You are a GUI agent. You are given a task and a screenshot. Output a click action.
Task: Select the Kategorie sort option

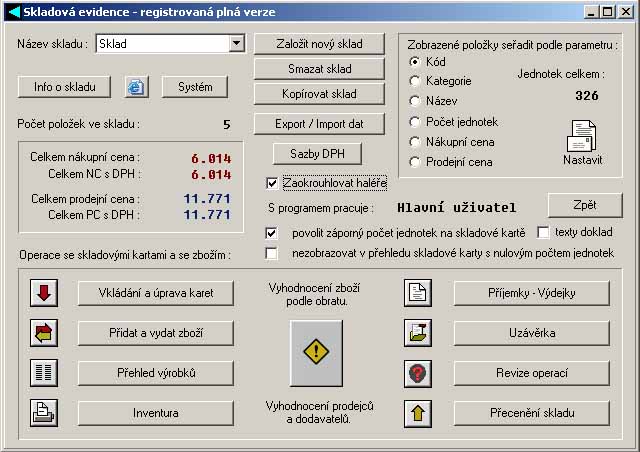[x=415, y=81]
